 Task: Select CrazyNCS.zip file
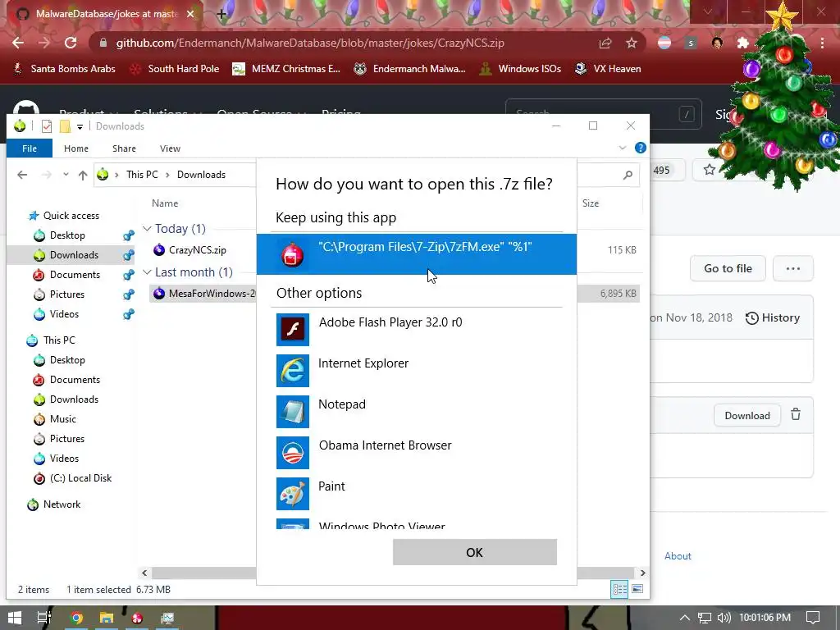(x=197, y=249)
